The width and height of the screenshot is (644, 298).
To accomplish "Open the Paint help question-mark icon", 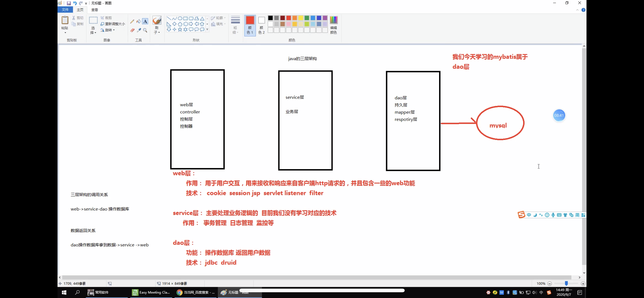I will click(x=583, y=10).
